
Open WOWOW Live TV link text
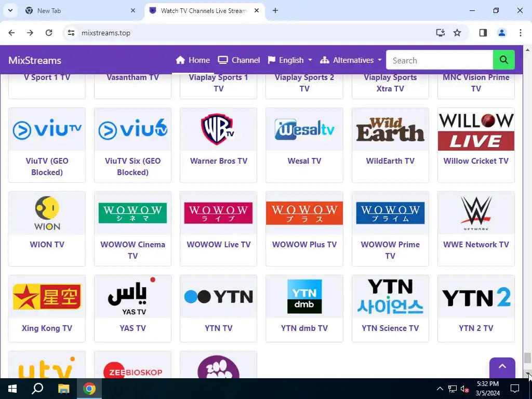219,244
